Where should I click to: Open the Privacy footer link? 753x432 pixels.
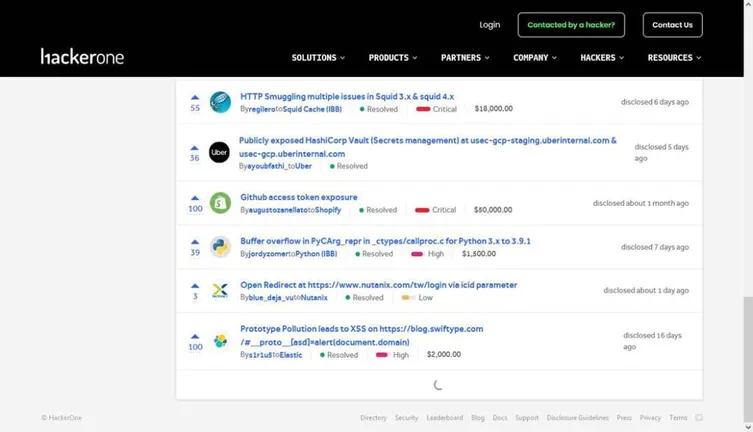650,418
